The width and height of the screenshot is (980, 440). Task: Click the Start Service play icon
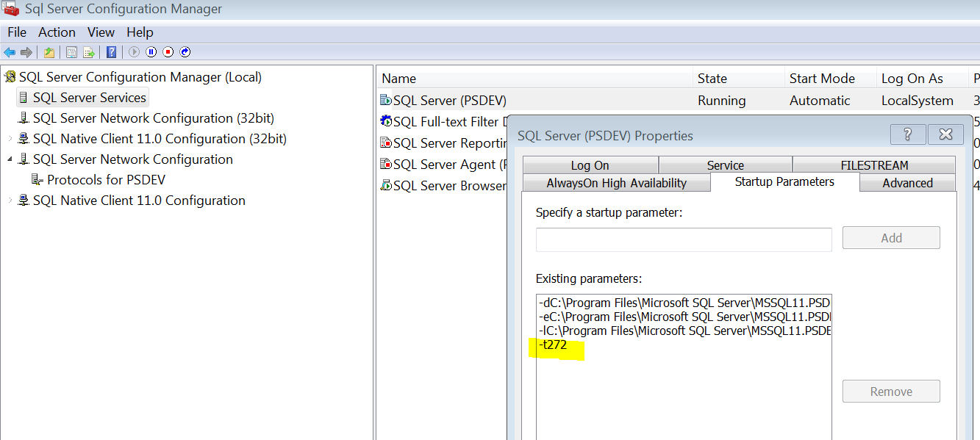134,52
